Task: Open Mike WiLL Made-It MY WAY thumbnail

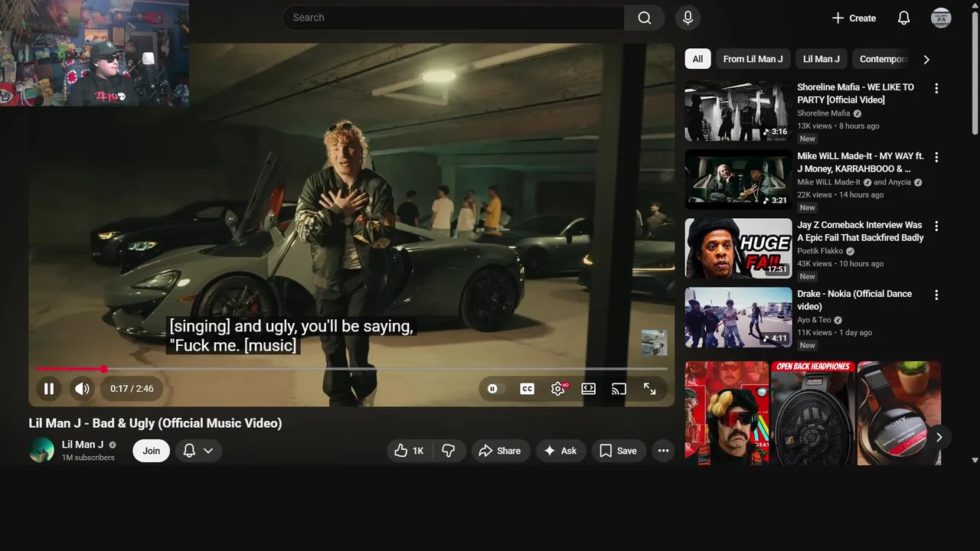Action: [738, 180]
